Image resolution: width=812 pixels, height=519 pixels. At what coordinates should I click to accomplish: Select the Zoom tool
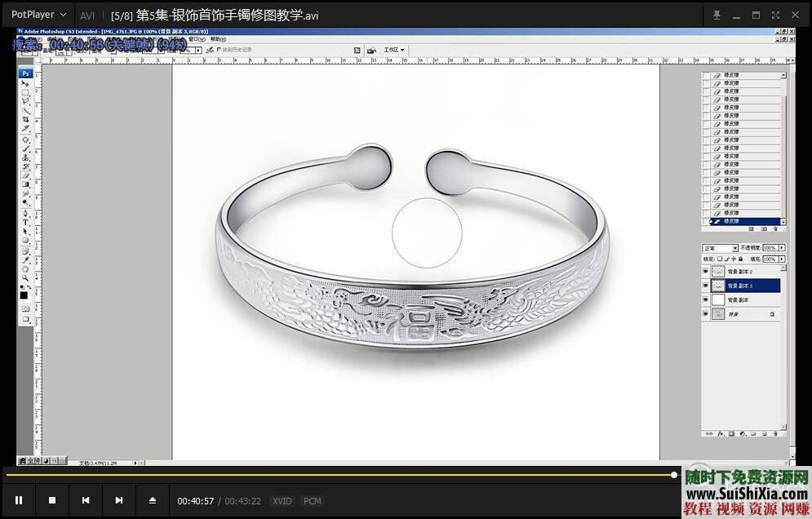(x=25, y=277)
